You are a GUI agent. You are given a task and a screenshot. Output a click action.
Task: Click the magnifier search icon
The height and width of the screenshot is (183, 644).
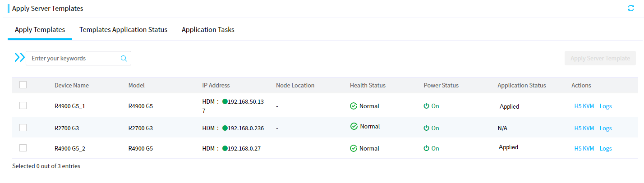[124, 58]
